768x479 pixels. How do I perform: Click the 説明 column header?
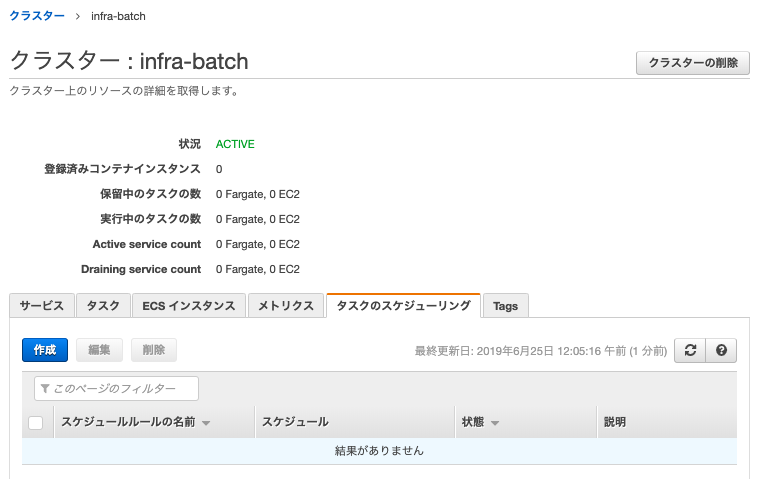(615, 423)
